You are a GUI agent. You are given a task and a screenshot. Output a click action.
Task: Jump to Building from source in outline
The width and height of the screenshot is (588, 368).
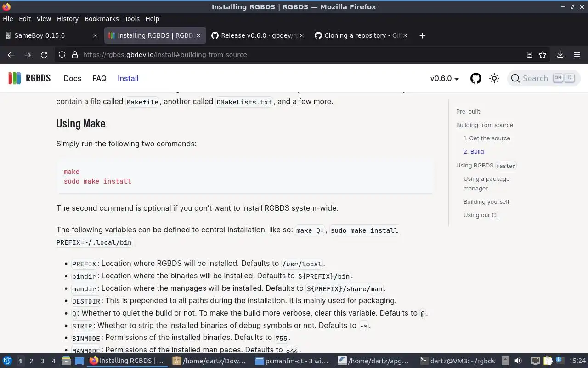pyautogui.click(x=485, y=125)
